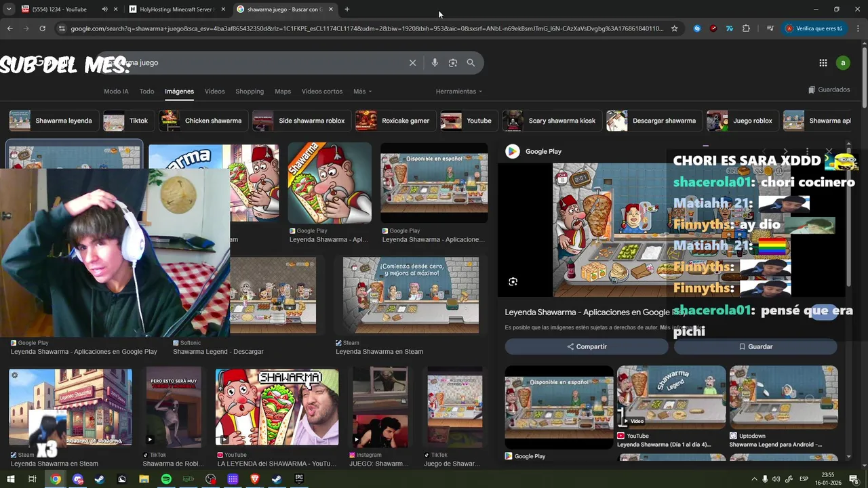Screen dimensions: 868x488
Task: Click Verifica que eres tú profile button
Action: click(x=814, y=28)
